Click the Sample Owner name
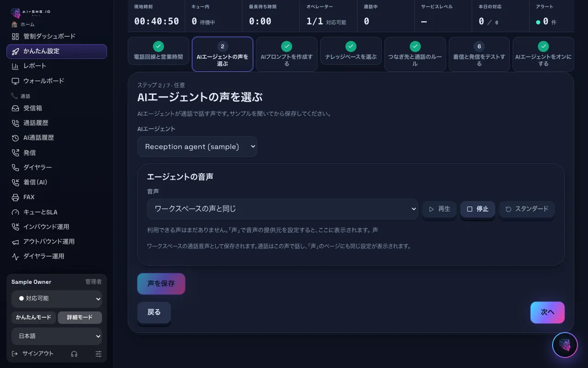The image size is (588, 368). pos(31,282)
